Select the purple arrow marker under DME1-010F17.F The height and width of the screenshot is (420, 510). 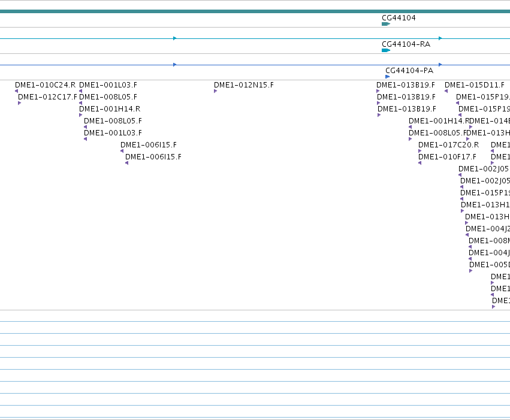(x=420, y=163)
